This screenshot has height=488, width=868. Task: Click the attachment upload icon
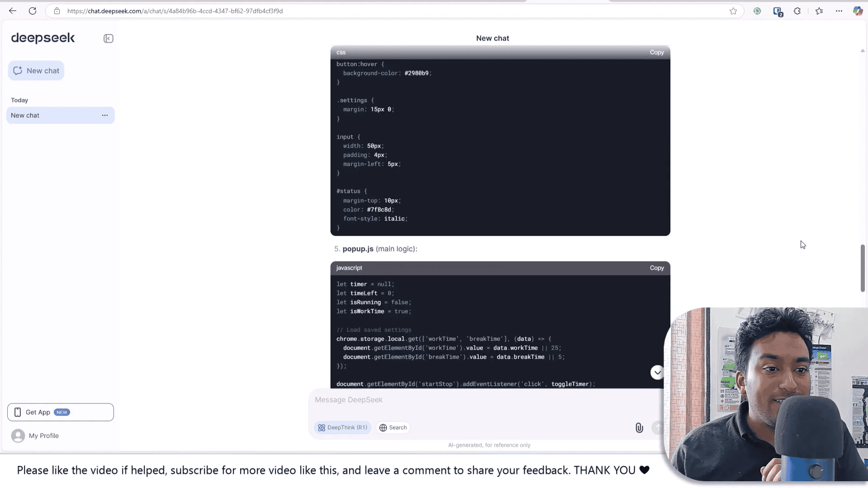click(639, 428)
